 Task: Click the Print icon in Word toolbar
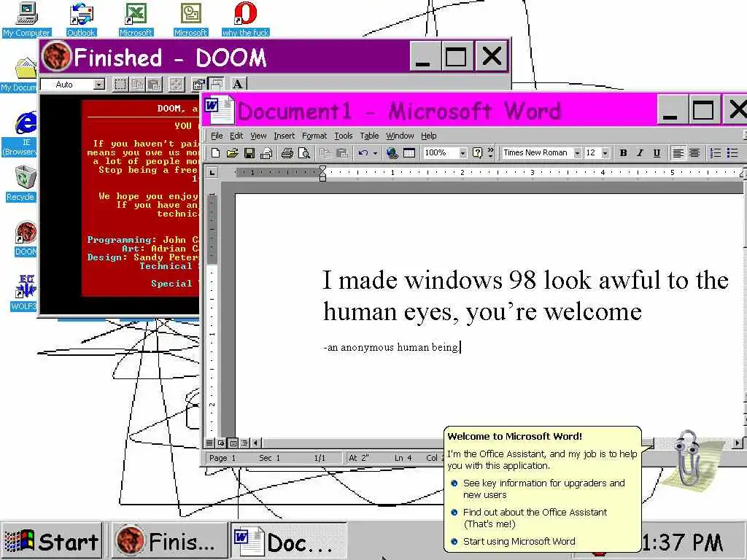287,153
